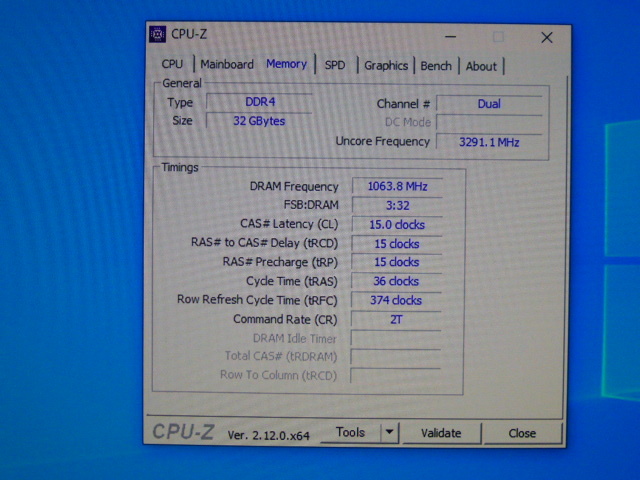Click the Close button at bottom
Screen dimensions: 640x480
click(x=522, y=433)
